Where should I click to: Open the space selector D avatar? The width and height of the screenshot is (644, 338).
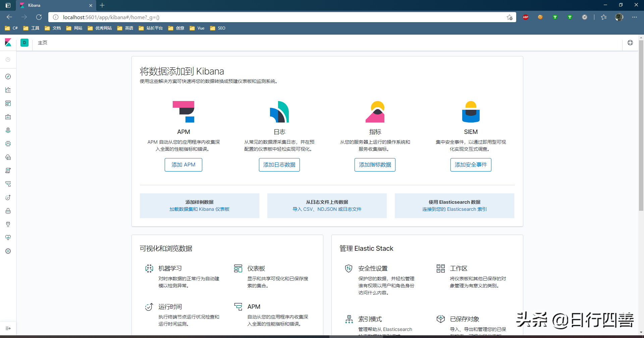click(x=24, y=43)
